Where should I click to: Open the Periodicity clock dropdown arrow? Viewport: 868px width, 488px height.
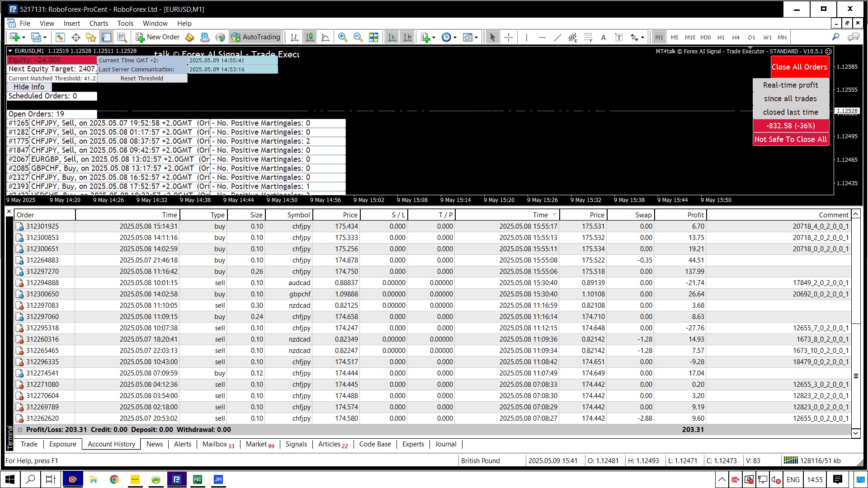click(x=455, y=38)
